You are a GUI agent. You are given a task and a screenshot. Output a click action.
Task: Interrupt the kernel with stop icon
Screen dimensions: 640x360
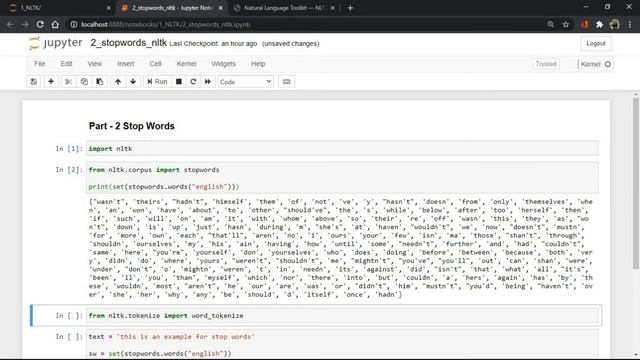[x=179, y=82]
